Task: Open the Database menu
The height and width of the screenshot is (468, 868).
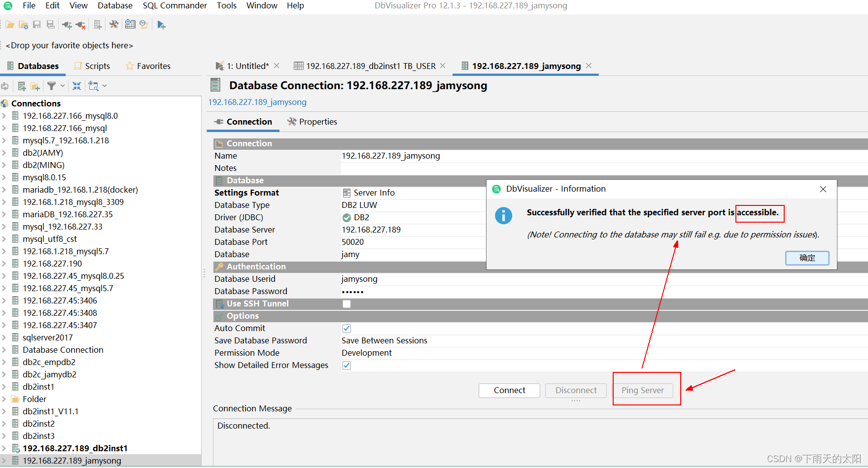Action: click(115, 6)
